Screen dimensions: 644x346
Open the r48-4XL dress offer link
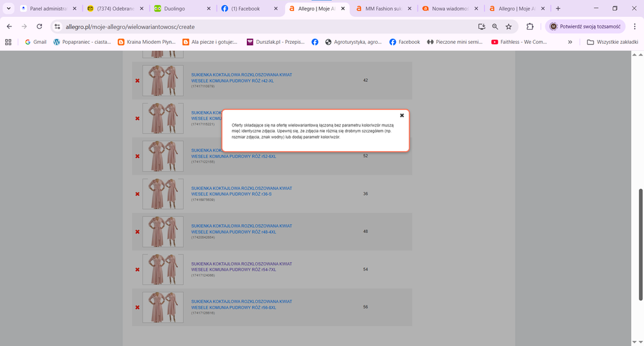point(241,229)
